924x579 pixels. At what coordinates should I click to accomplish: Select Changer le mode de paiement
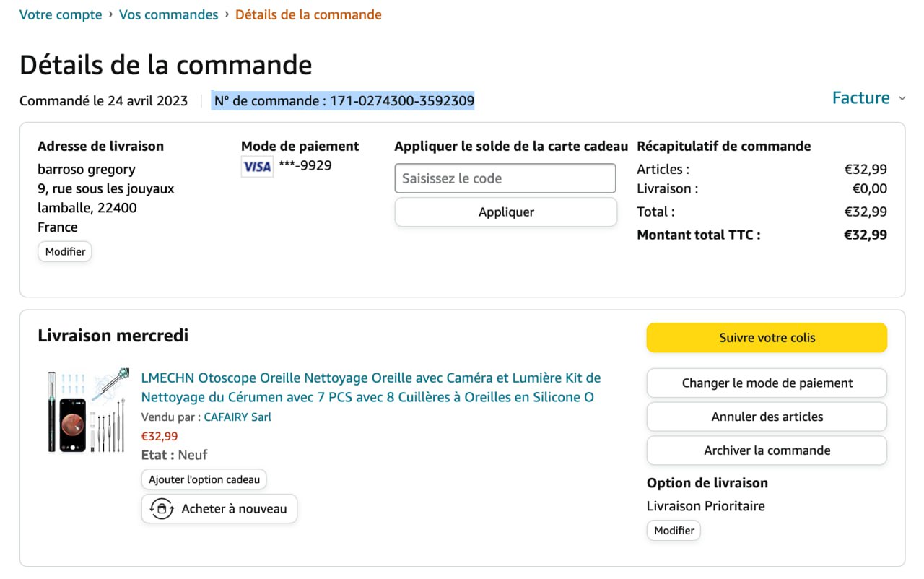tap(767, 383)
